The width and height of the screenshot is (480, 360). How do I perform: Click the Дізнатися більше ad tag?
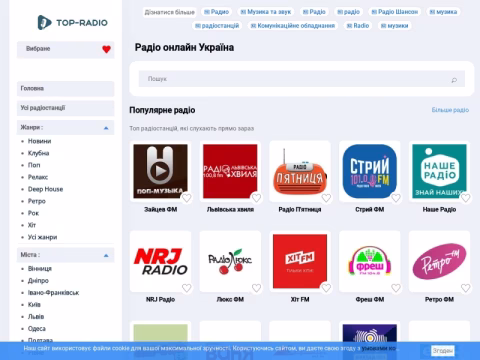(169, 12)
